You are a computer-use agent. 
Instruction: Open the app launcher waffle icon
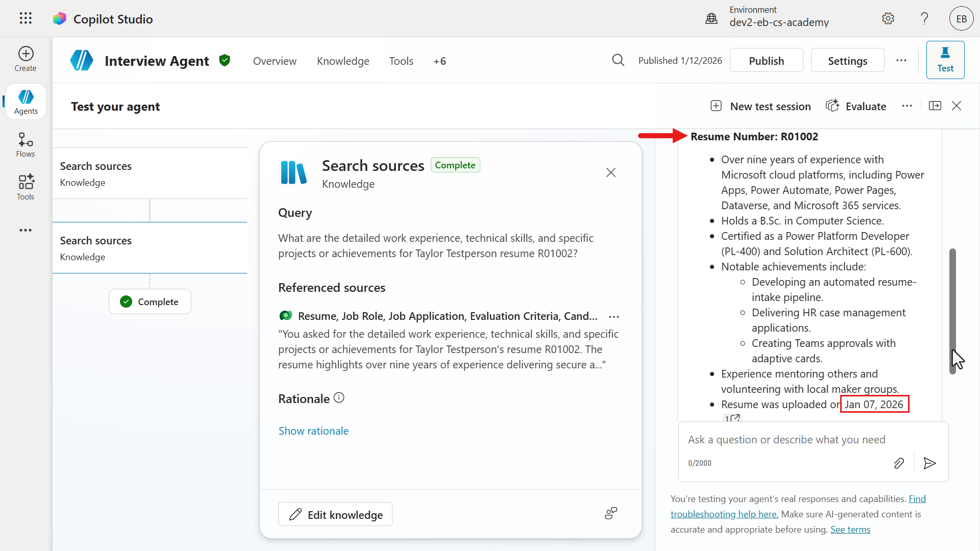tap(26, 19)
